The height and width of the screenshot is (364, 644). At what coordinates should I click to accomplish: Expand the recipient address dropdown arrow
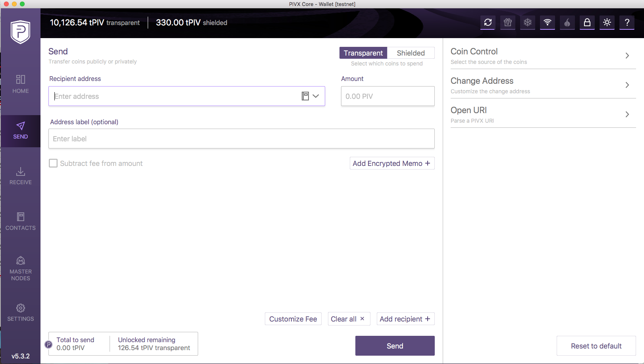(x=316, y=96)
